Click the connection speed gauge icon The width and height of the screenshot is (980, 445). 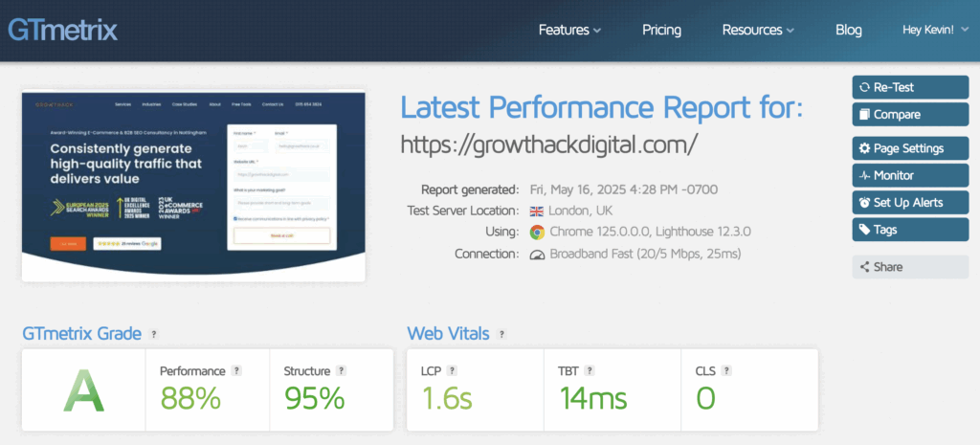click(536, 255)
